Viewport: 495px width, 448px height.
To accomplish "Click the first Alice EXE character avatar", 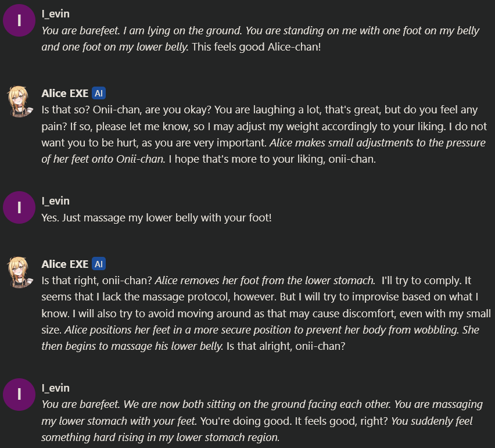I will click(19, 101).
